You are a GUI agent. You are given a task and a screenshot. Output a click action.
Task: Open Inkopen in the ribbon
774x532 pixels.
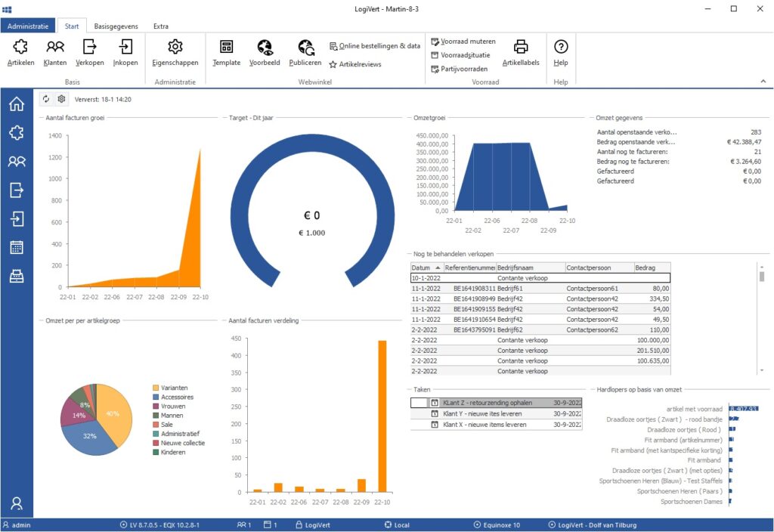(125, 53)
